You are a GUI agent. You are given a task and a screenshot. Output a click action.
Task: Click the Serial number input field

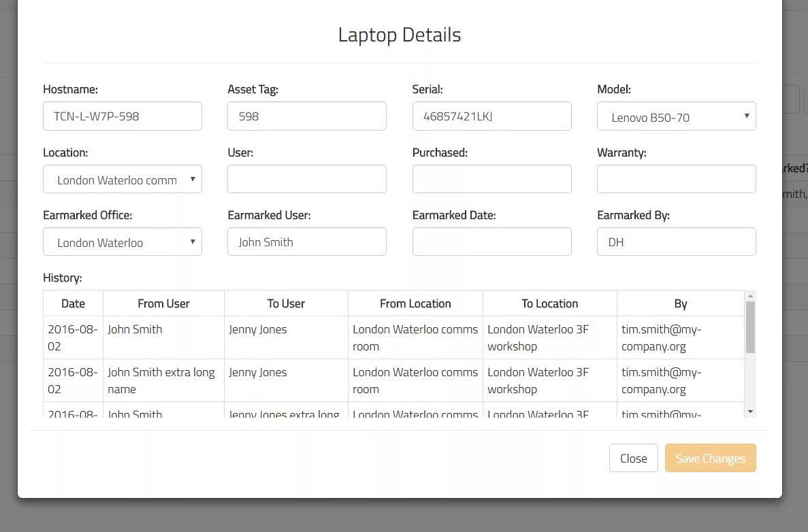click(491, 116)
